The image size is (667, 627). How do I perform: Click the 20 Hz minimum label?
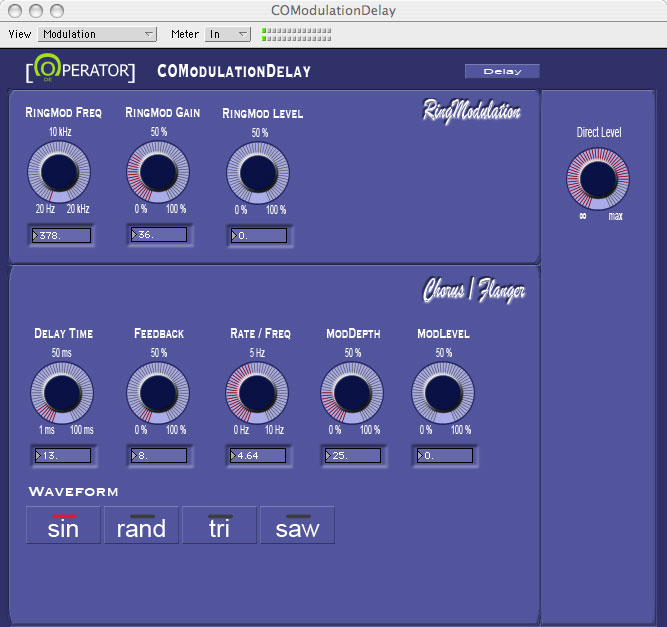tap(45, 209)
